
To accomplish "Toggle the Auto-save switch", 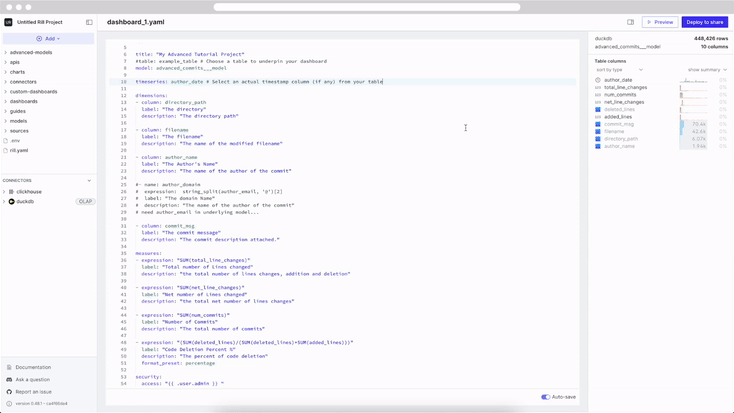I will tap(546, 397).
